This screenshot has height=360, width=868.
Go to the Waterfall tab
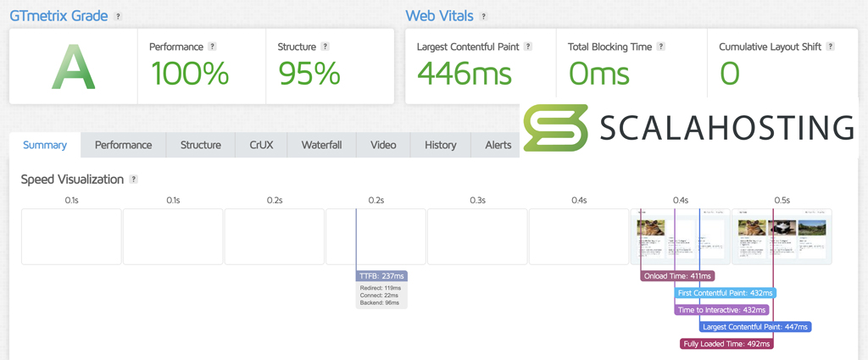click(x=321, y=145)
